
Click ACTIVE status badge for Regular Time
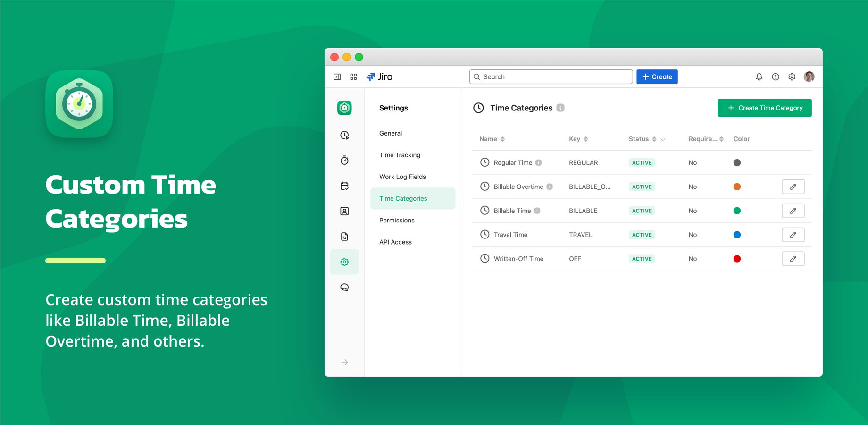click(x=642, y=162)
